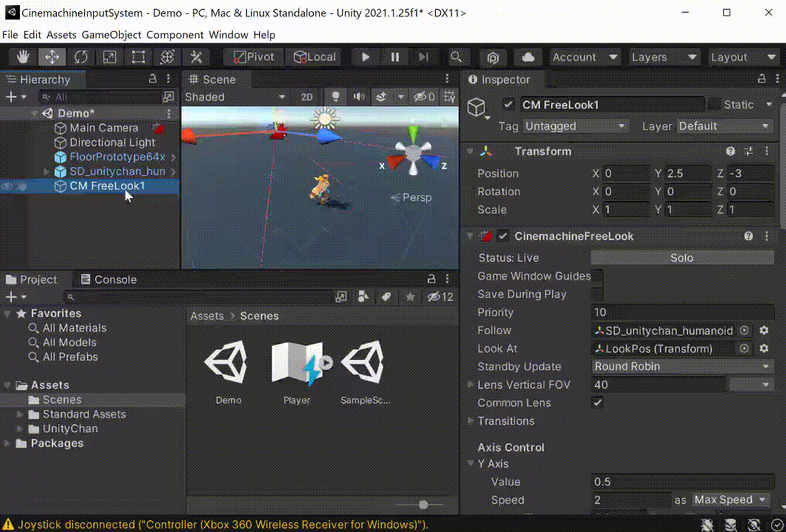Open Plastic SCM collab icon
Screen dimensions: 786x532
pos(493,58)
